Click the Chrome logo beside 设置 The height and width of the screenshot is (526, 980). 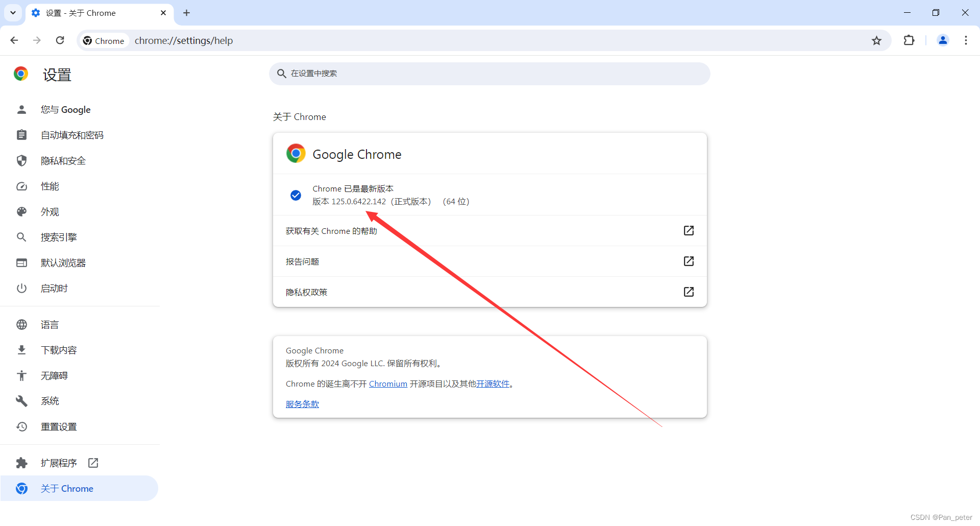[21, 74]
